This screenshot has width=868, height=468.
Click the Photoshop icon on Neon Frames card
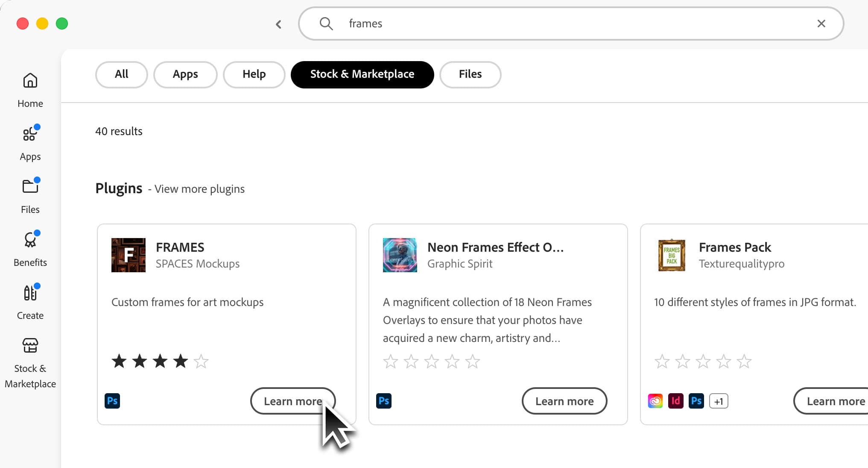384,401
